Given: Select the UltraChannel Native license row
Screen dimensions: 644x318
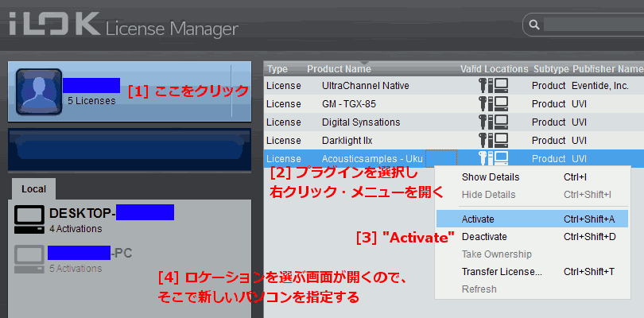Looking at the screenshot, I should (453, 86).
